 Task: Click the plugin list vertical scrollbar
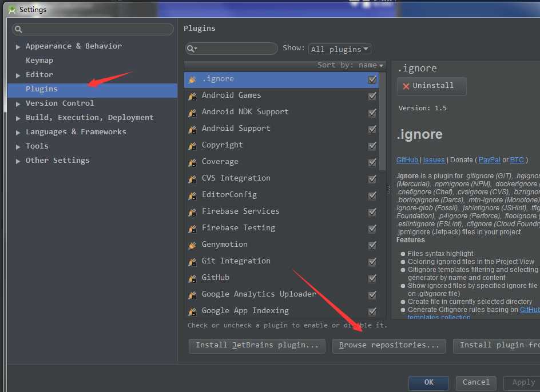click(x=382, y=121)
